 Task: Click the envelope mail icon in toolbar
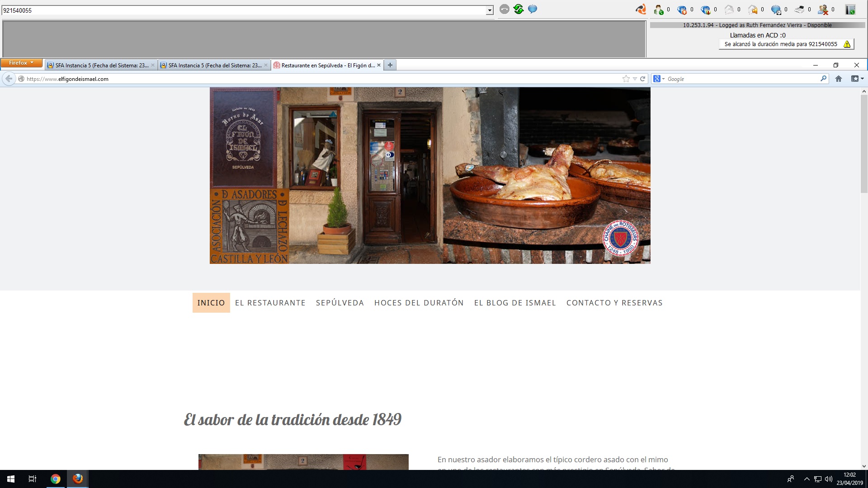pos(729,9)
